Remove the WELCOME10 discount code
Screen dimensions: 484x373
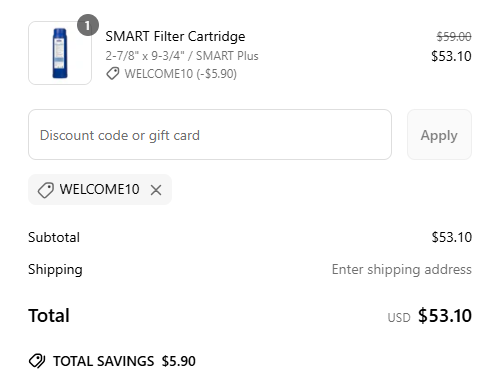[x=156, y=190]
